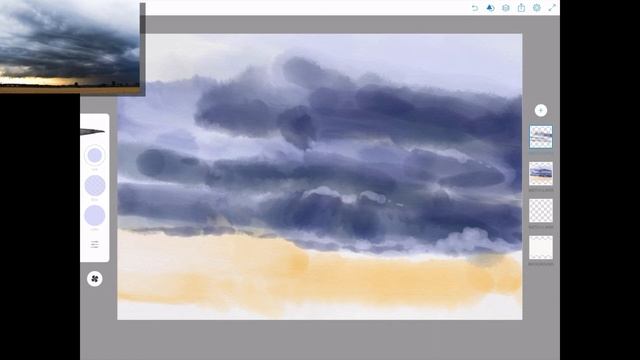Image resolution: width=640 pixels, height=360 pixels.
Task: Adjust the brush size circle control
Action: pos(95,156)
